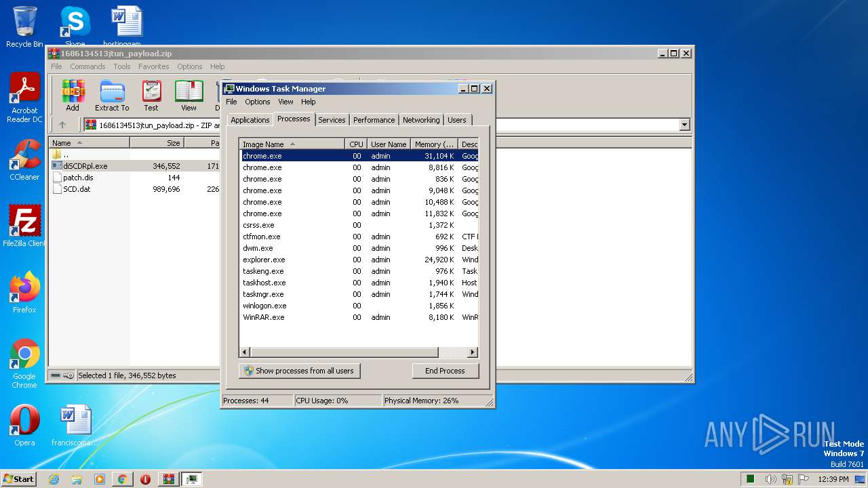Open Opera desktop shortcut

coord(24,426)
